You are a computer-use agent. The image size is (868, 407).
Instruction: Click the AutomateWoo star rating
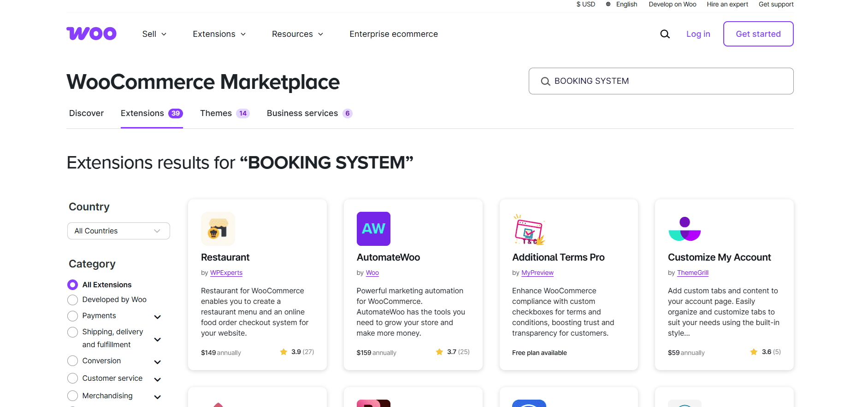453,352
